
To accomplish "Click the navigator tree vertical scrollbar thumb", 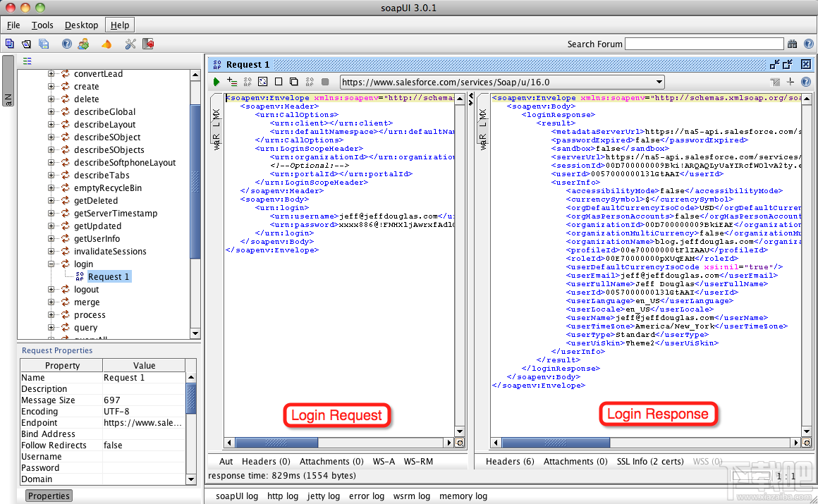I will click(x=195, y=181).
